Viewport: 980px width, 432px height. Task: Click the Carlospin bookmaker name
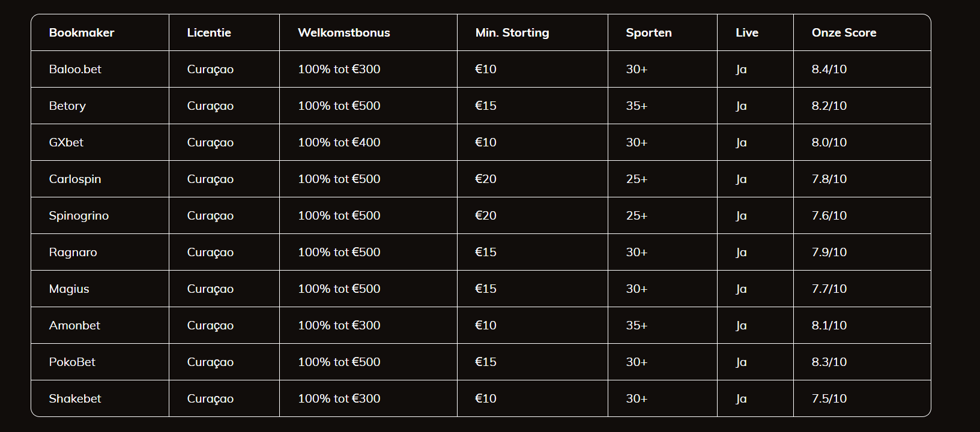coord(75,179)
